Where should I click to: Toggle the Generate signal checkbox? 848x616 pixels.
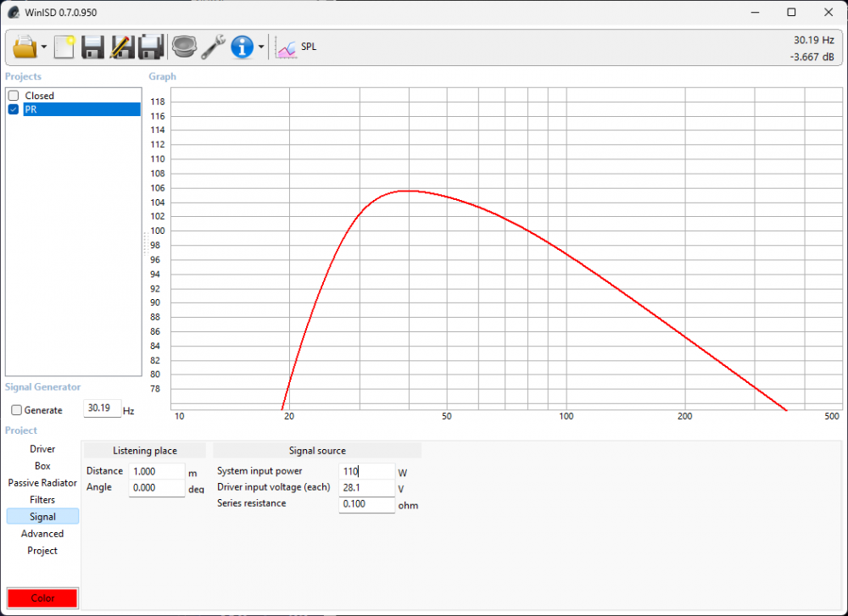click(16, 410)
